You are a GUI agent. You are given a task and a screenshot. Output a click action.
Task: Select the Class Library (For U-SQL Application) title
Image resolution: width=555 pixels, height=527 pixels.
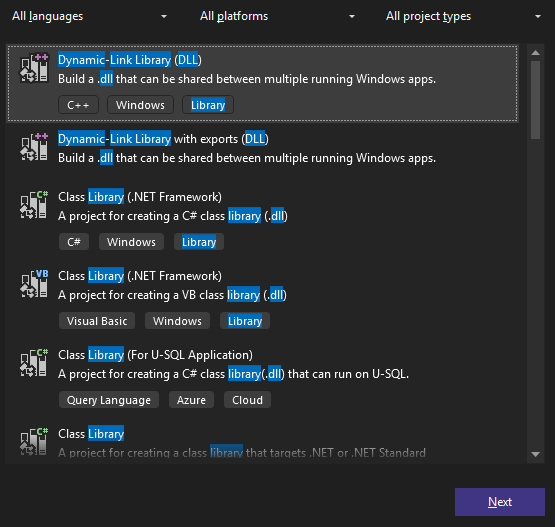click(x=155, y=355)
